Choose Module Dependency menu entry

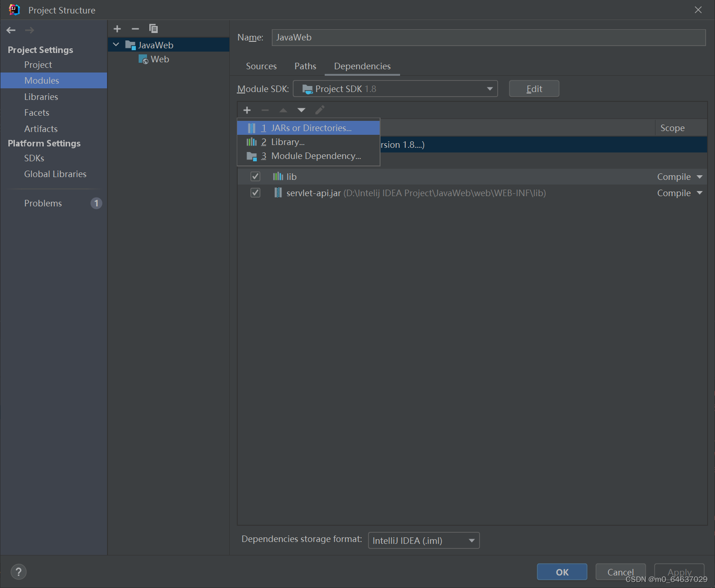pos(308,156)
